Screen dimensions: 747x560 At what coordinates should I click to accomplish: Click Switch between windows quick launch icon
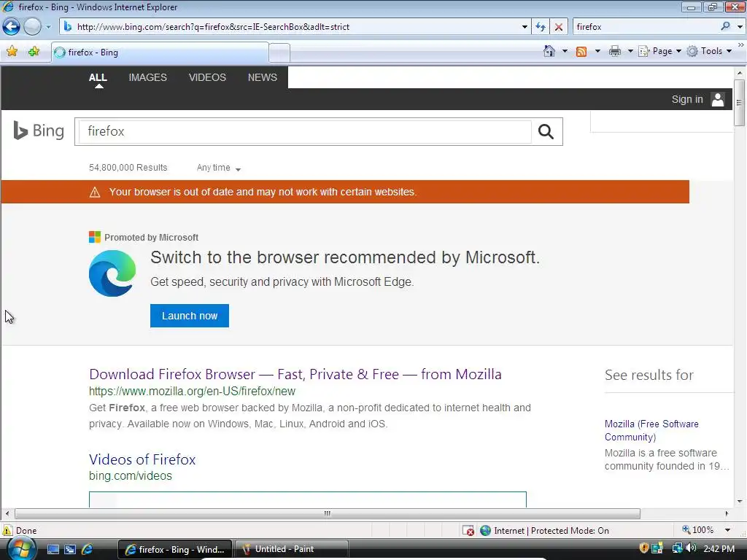(x=70, y=550)
